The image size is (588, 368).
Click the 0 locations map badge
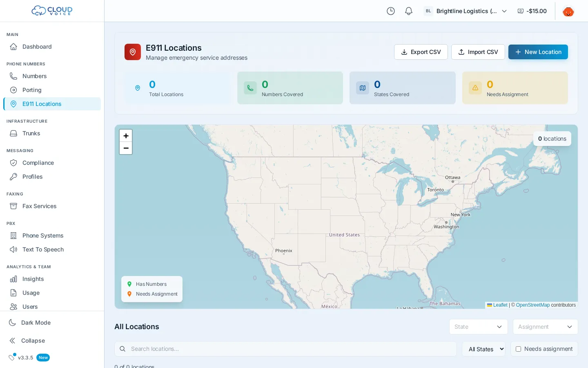click(552, 139)
